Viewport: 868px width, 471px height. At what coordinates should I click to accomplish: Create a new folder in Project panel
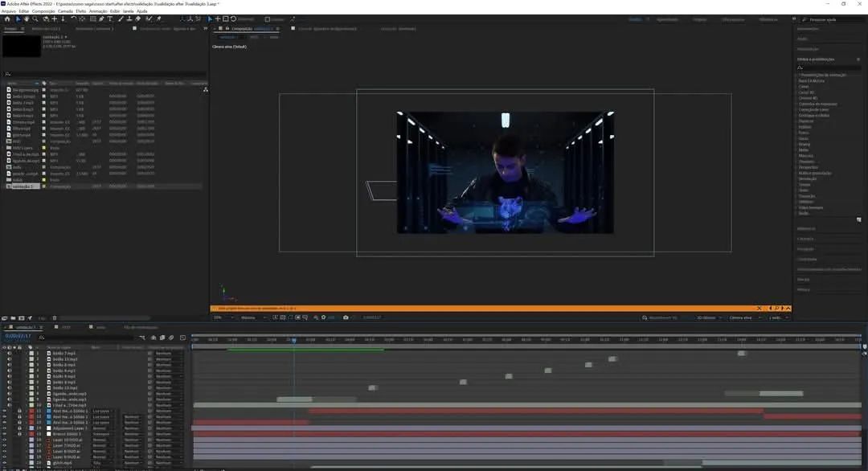tap(13, 318)
